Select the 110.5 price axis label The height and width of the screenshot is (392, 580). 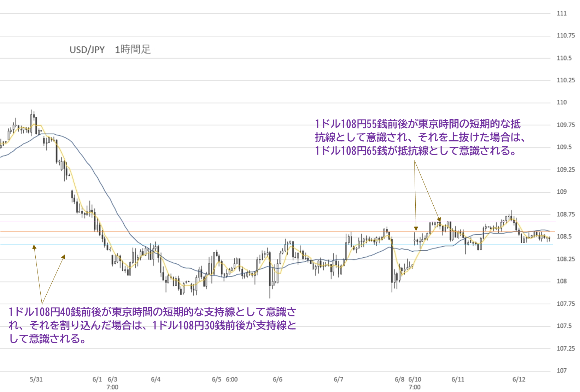pyautogui.click(x=564, y=58)
